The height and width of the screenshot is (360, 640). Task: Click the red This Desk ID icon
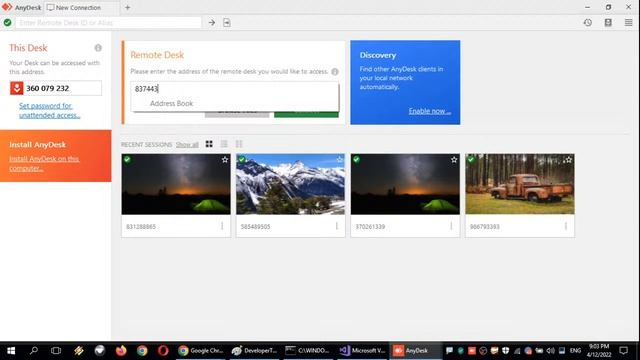click(x=17, y=88)
